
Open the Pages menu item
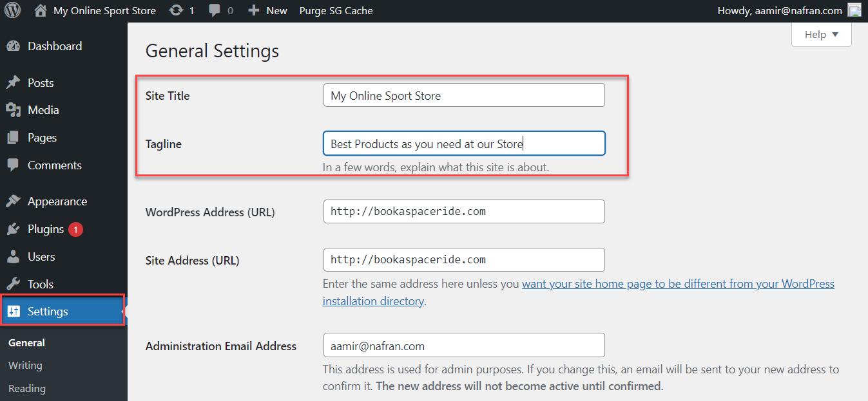(42, 138)
